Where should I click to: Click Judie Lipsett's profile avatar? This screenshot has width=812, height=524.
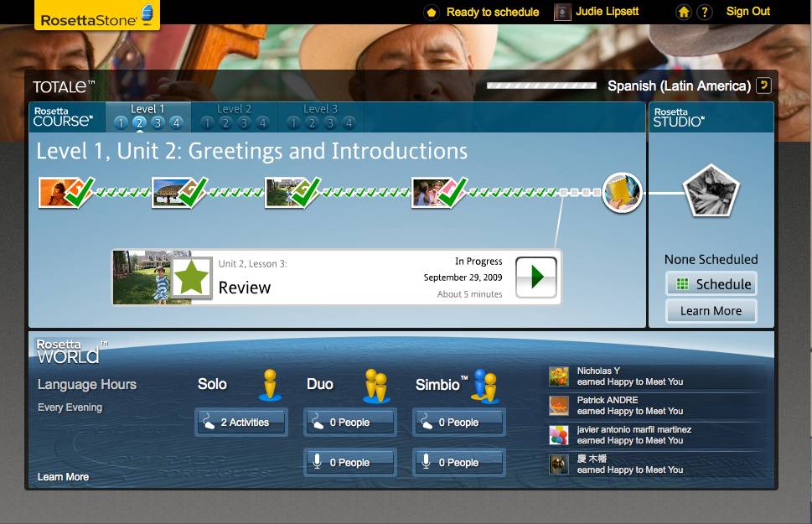562,12
